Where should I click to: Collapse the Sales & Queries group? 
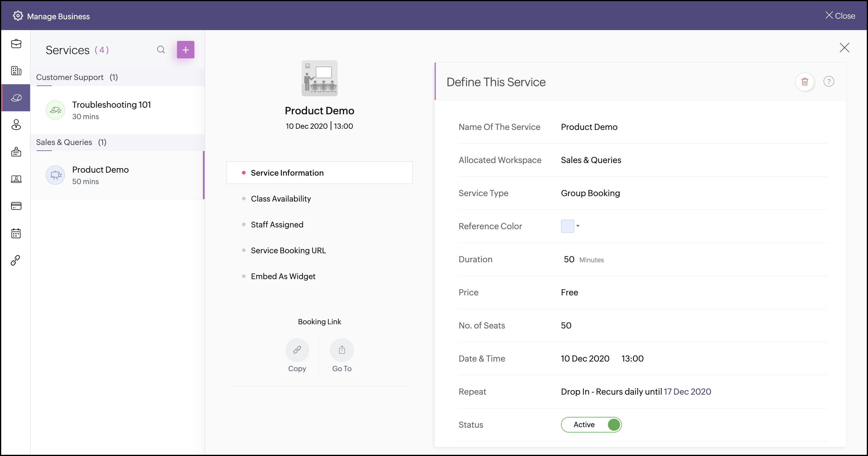[x=71, y=142]
